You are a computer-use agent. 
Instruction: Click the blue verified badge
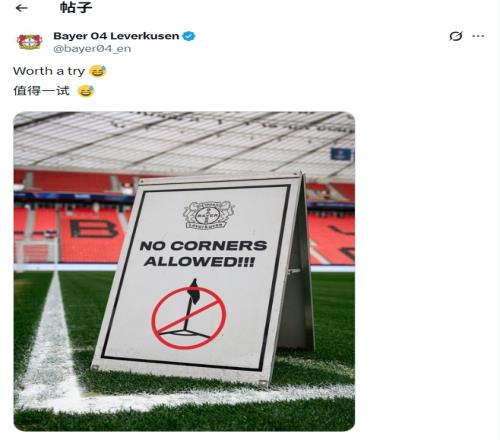click(189, 36)
